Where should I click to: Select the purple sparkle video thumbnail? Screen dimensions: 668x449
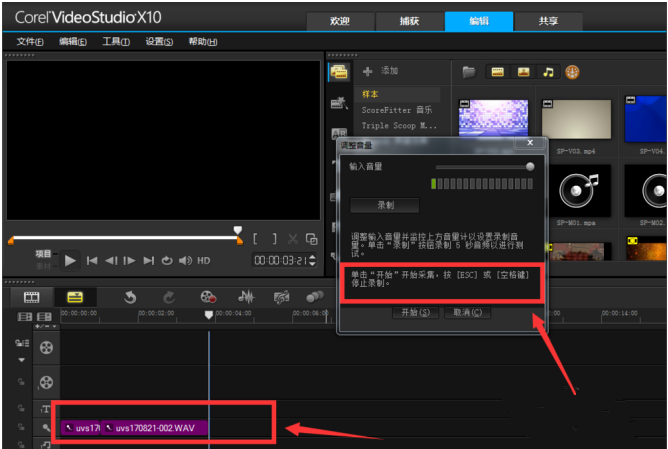(x=493, y=118)
